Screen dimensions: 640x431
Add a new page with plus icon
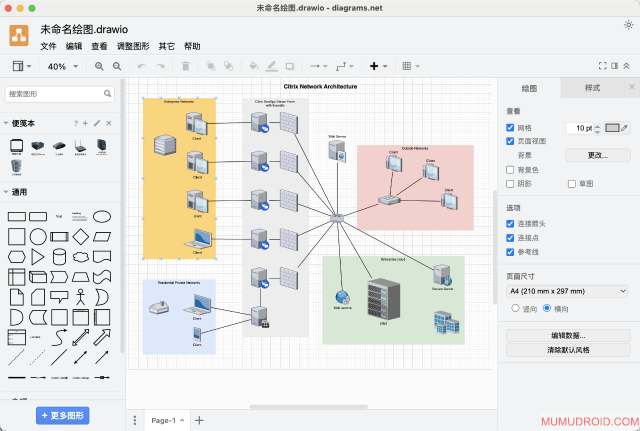[199, 420]
